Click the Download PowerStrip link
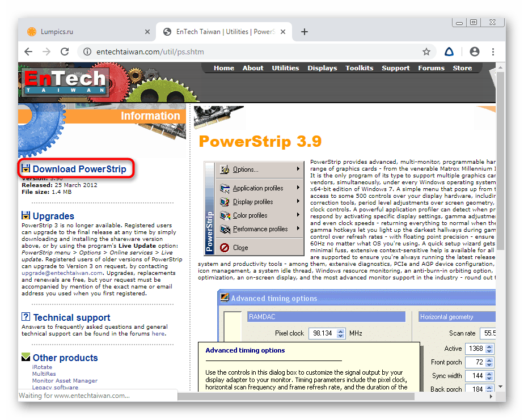Screen dimensions: 524x420 pyautogui.click(x=79, y=169)
